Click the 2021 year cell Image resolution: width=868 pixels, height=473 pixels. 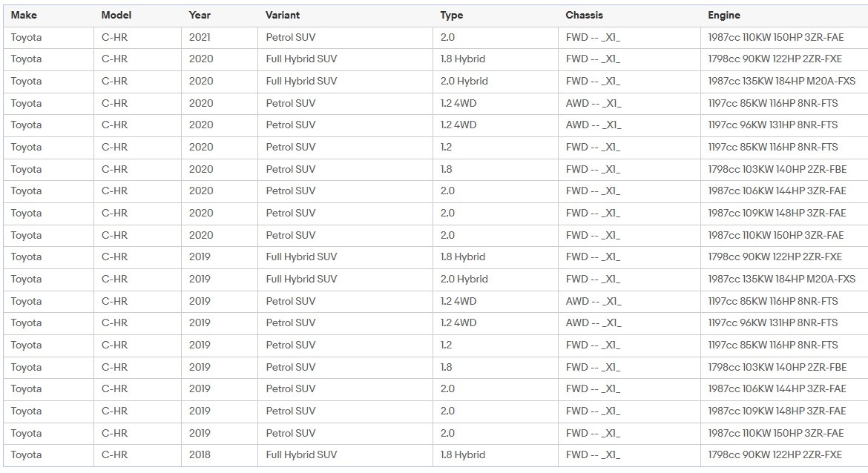[201, 37]
